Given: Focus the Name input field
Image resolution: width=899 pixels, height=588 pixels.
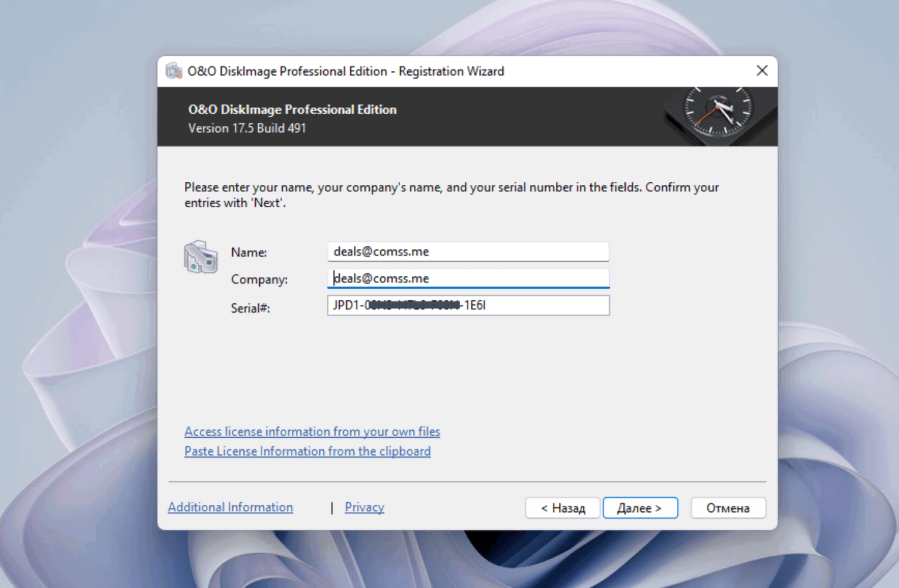Looking at the screenshot, I should (x=468, y=252).
